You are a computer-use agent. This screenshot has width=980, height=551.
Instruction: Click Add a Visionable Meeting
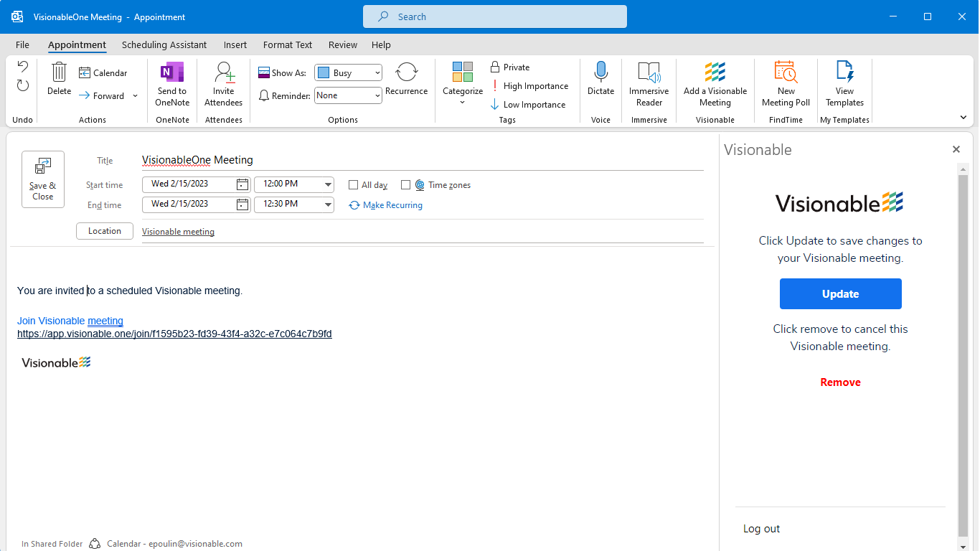pyautogui.click(x=715, y=84)
